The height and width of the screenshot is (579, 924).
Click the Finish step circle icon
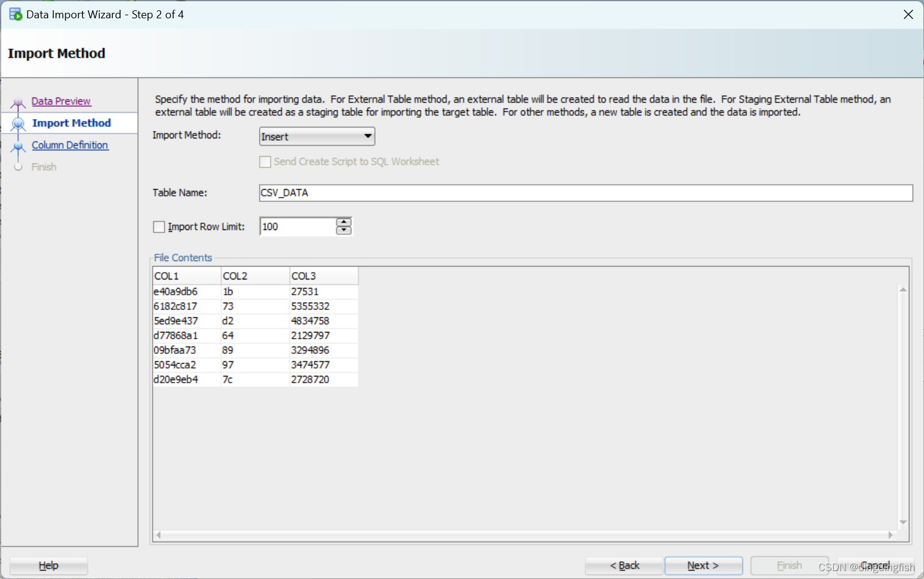(x=18, y=167)
